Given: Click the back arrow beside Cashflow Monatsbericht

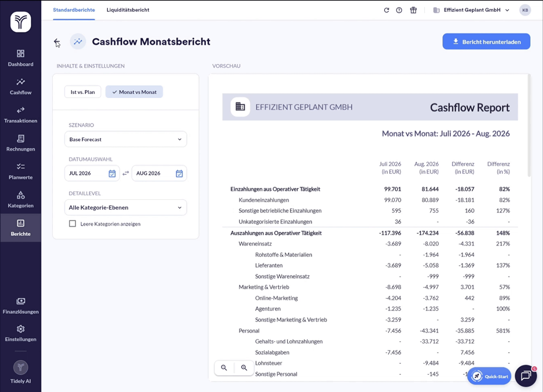Looking at the screenshot, I should (57, 42).
